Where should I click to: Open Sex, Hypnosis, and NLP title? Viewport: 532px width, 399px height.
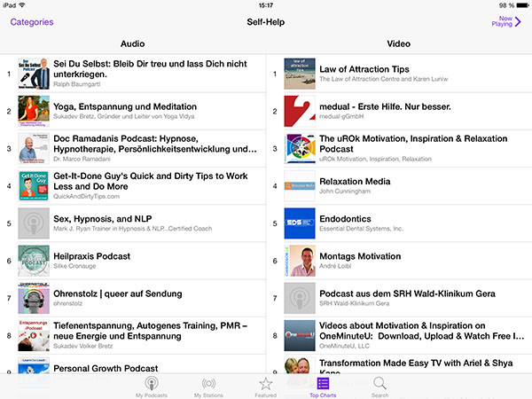(103, 219)
